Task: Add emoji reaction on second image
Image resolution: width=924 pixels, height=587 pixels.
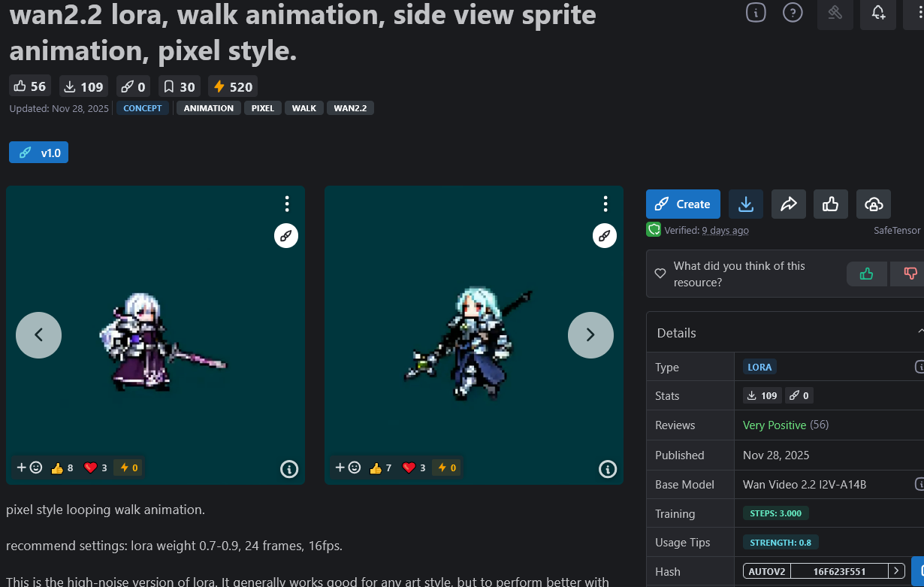Action: pyautogui.click(x=348, y=467)
